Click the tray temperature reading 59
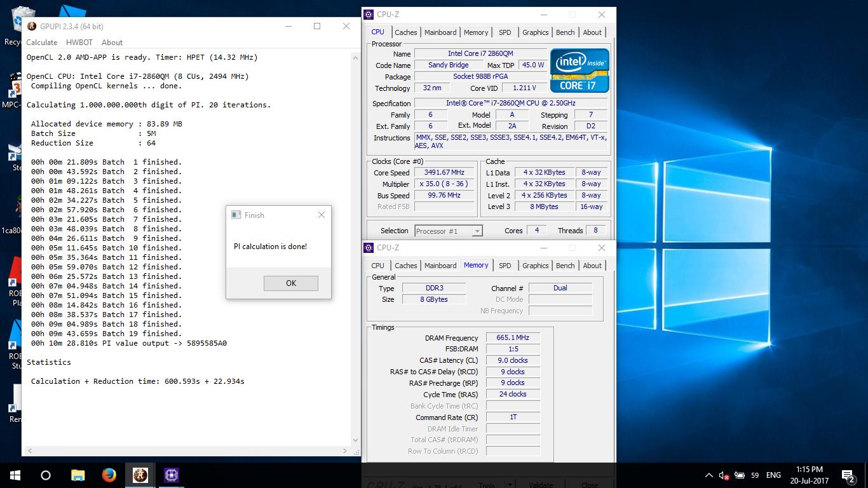This screenshot has width=868, height=488. [755, 475]
